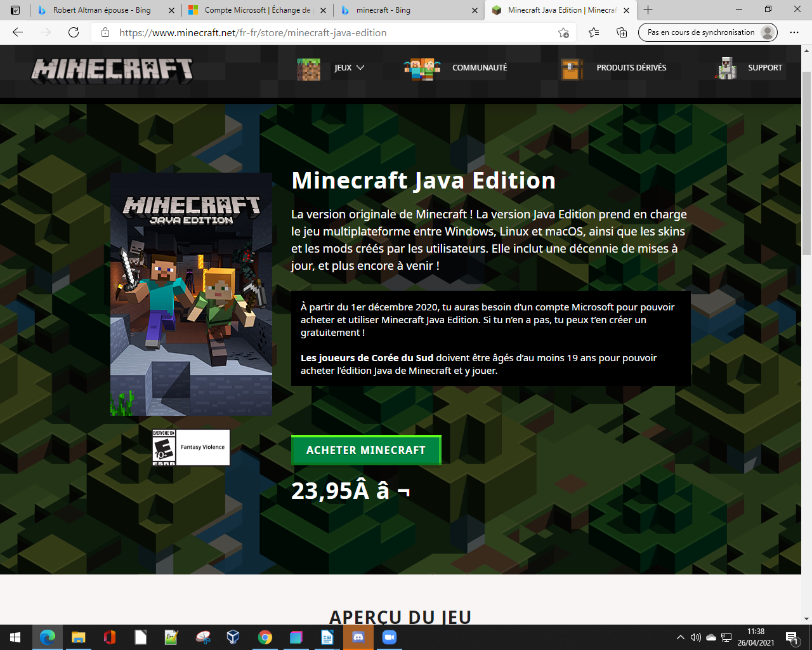This screenshot has height=650, width=812.
Task: Select the Minecraft Java Edition tab
Action: tap(560, 10)
